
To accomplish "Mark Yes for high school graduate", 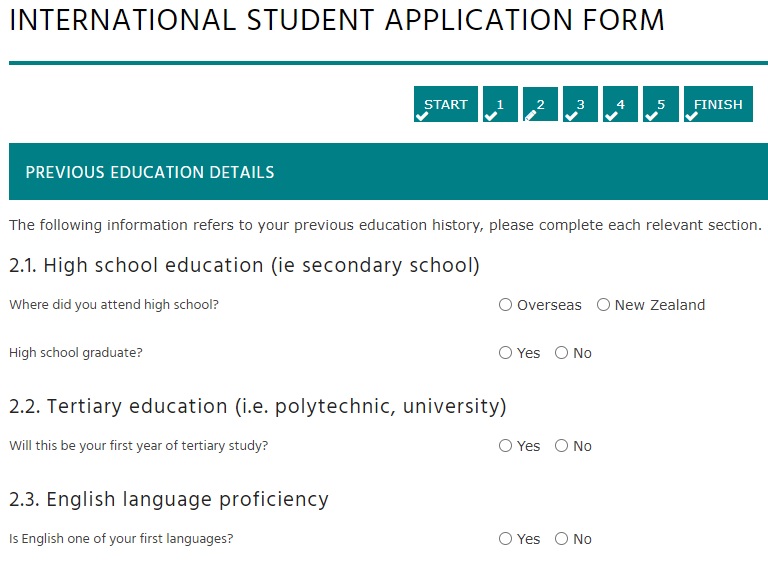I will coord(506,353).
